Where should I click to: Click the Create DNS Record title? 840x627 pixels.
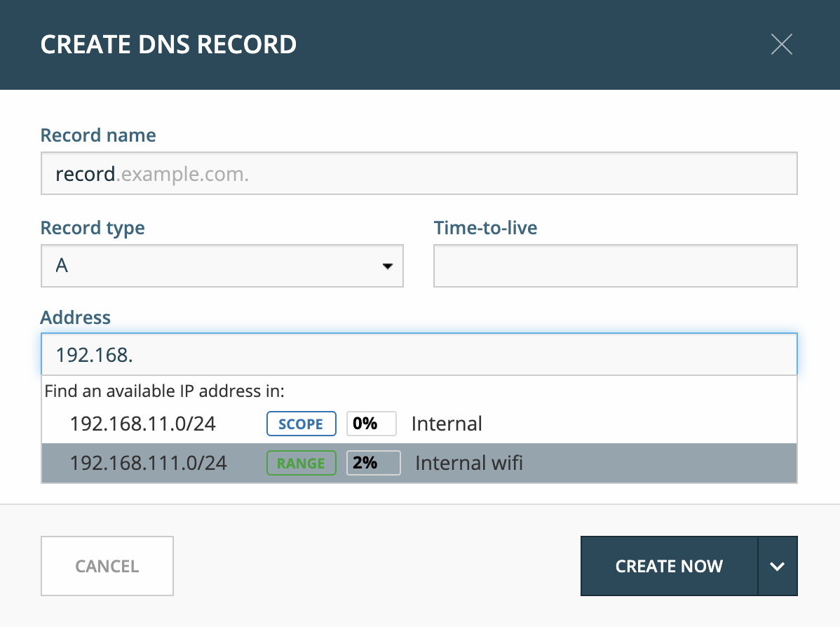(168, 44)
